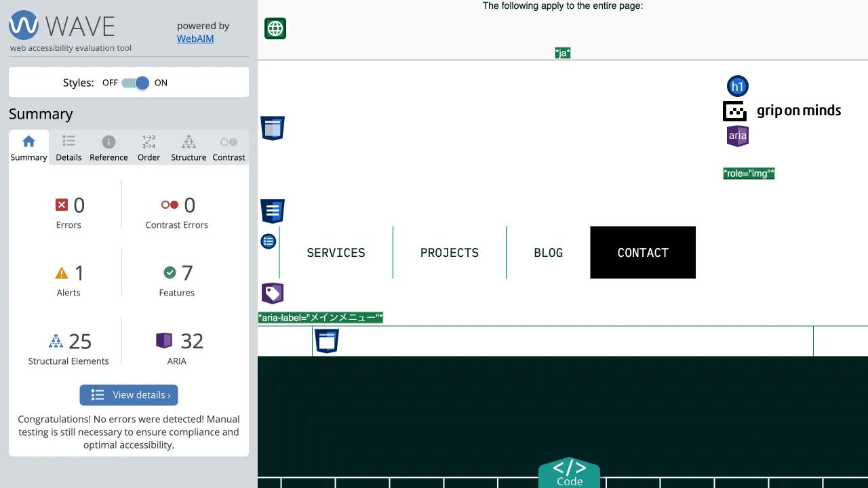Switch to the Reference tab

click(108, 148)
